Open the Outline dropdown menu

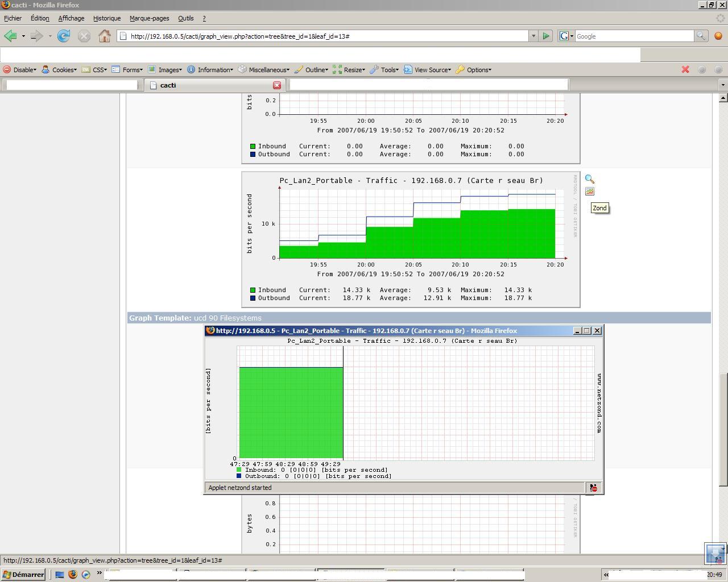pyautogui.click(x=311, y=70)
